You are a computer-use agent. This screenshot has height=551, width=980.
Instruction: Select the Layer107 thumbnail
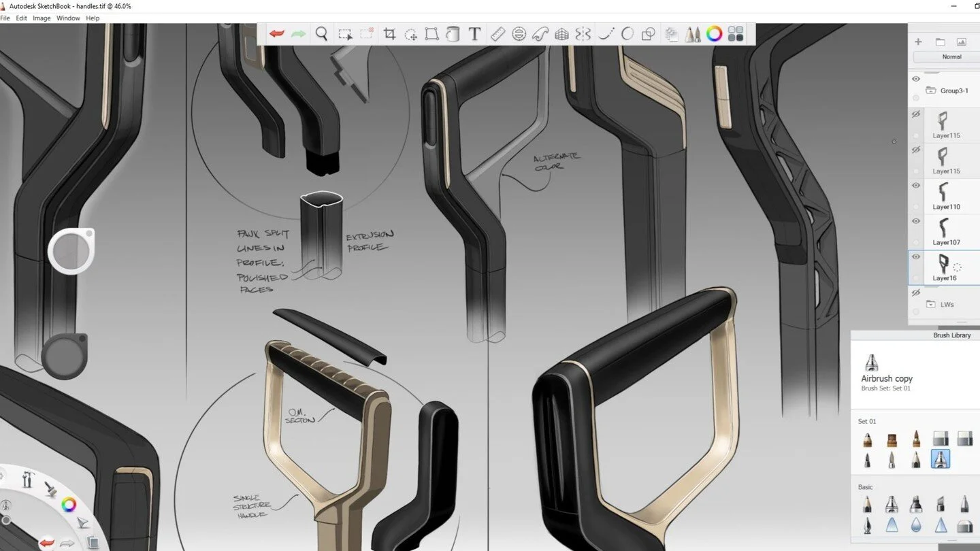click(943, 227)
